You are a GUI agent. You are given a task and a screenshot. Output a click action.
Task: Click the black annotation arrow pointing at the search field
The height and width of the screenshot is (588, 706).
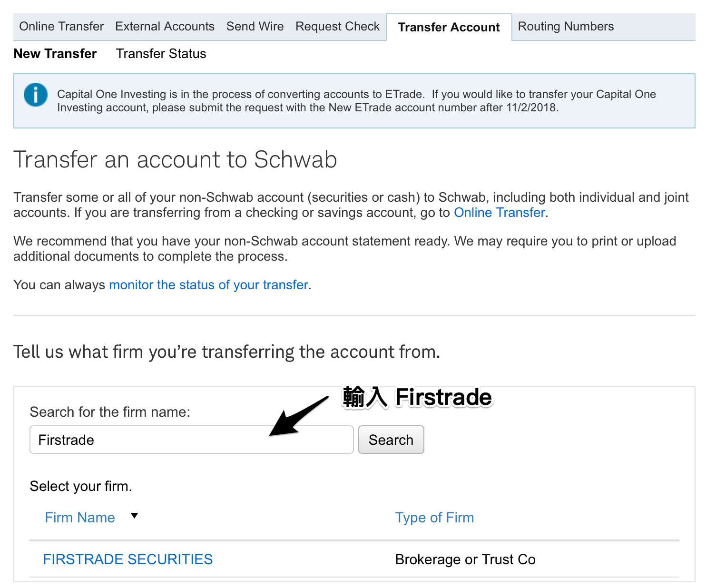click(x=297, y=416)
